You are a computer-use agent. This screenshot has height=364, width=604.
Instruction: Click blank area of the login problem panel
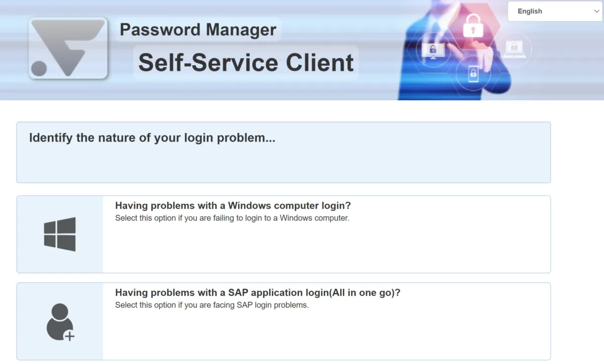pos(302,164)
